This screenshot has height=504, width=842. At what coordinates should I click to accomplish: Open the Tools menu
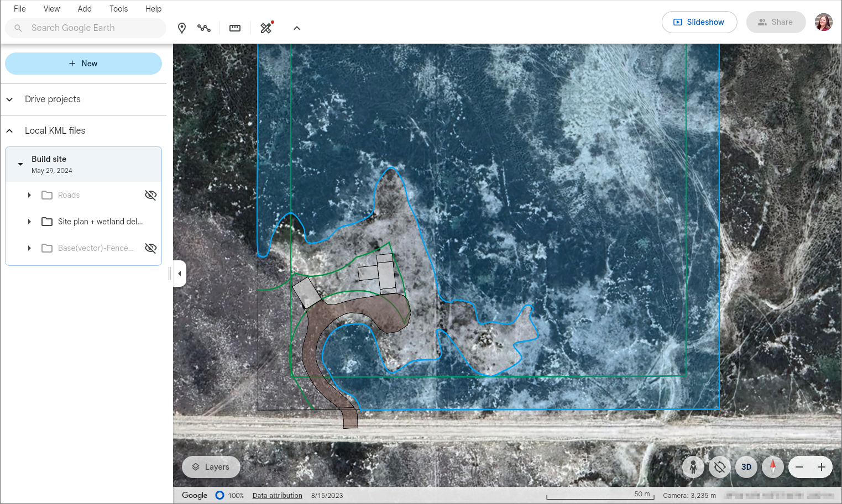pos(118,8)
